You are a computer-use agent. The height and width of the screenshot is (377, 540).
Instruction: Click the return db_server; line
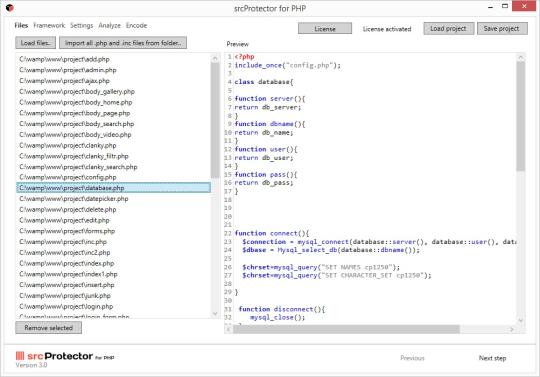pyautogui.click(x=268, y=107)
